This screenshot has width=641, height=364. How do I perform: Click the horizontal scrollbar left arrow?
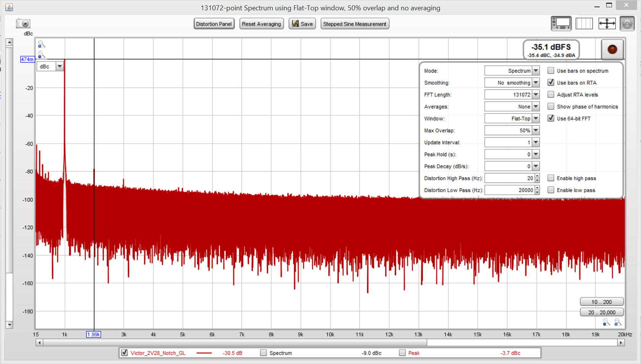pos(39,343)
